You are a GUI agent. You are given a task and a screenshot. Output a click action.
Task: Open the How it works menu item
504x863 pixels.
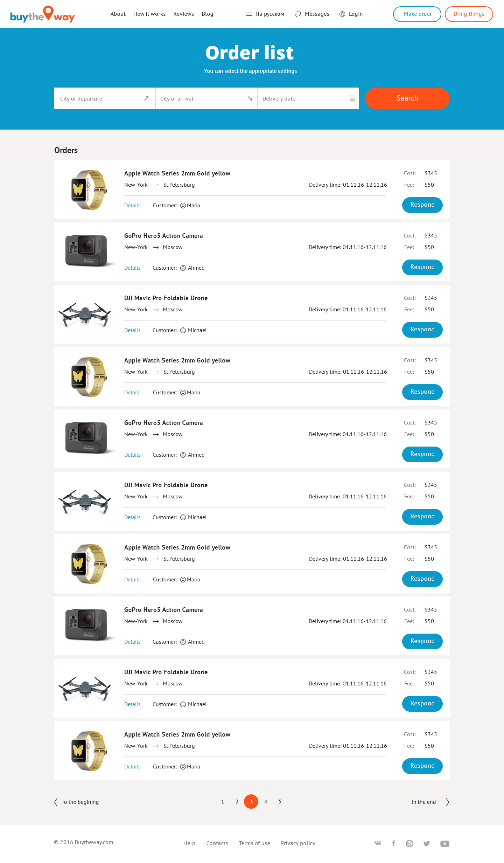click(x=149, y=14)
